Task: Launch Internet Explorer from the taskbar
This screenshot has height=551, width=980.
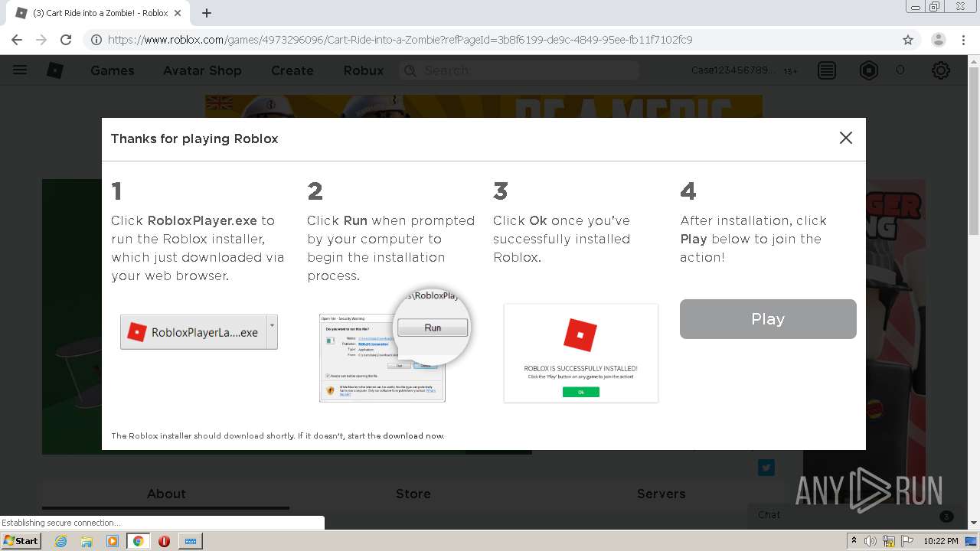Action: (60, 541)
